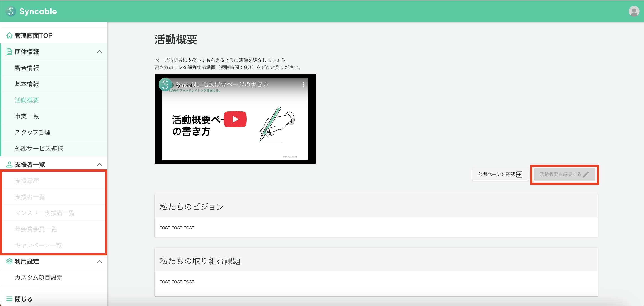Select the document icon beside 団体情報

click(9, 52)
